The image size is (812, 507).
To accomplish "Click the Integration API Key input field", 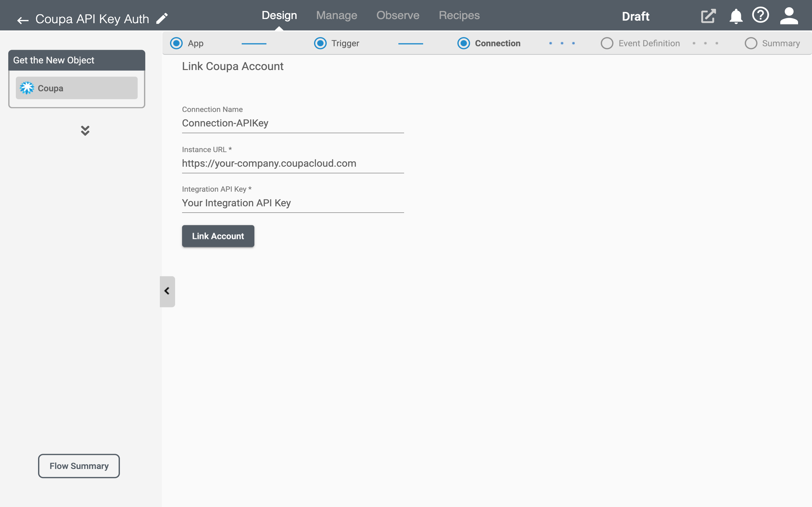I will click(293, 203).
